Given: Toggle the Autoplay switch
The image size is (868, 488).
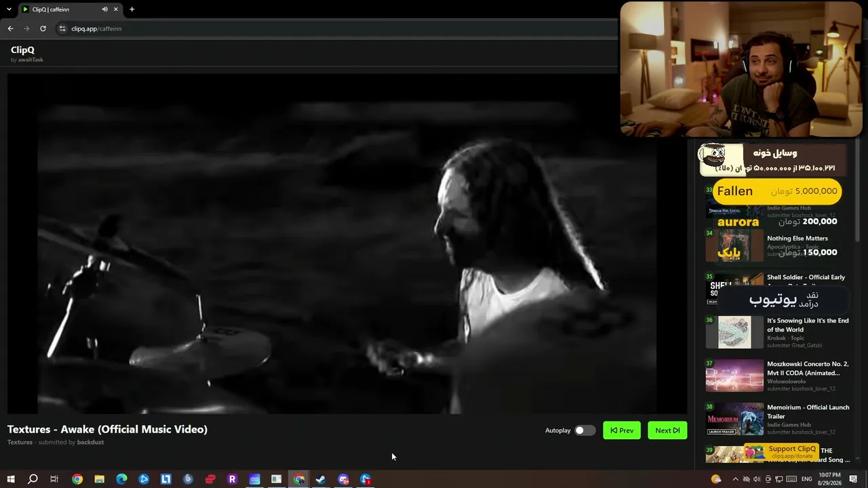Looking at the screenshot, I should point(585,430).
